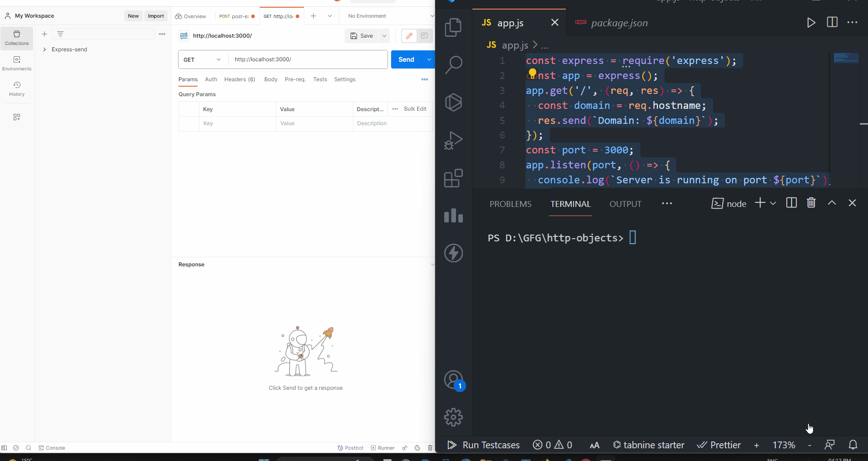
Task: Open the cookies manager in the Postman footer
Action: [x=417, y=448]
